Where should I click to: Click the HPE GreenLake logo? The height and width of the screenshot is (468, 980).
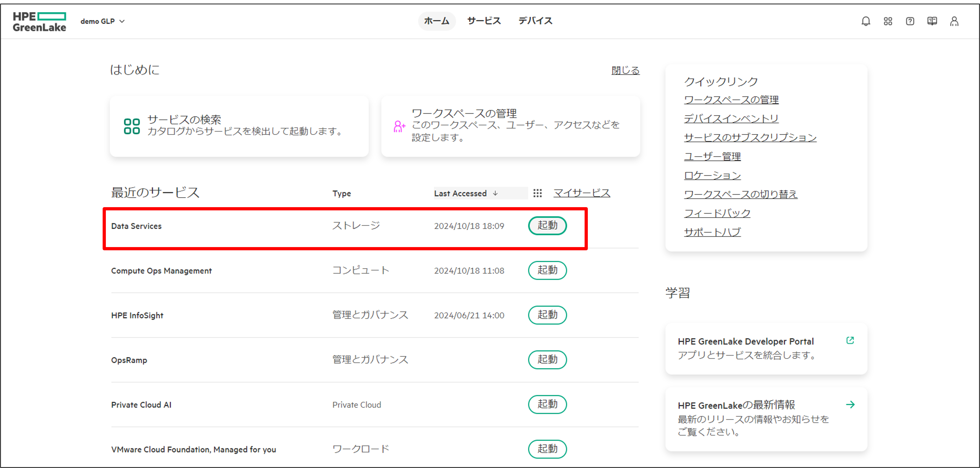pos(39,22)
